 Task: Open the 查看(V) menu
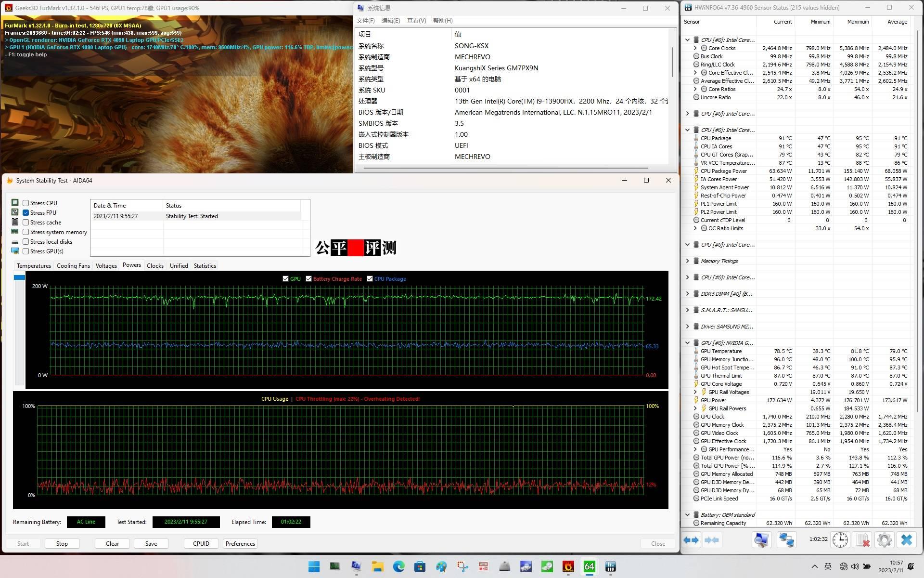[416, 21]
